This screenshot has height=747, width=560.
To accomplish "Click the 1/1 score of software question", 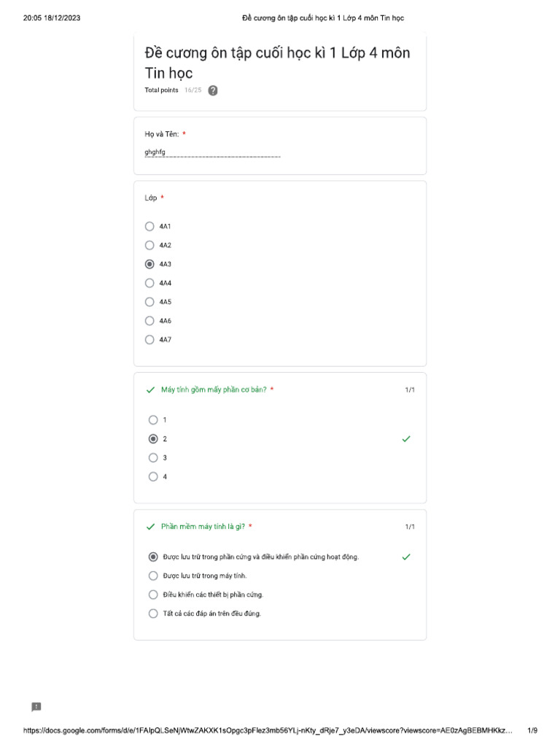I will [410, 527].
